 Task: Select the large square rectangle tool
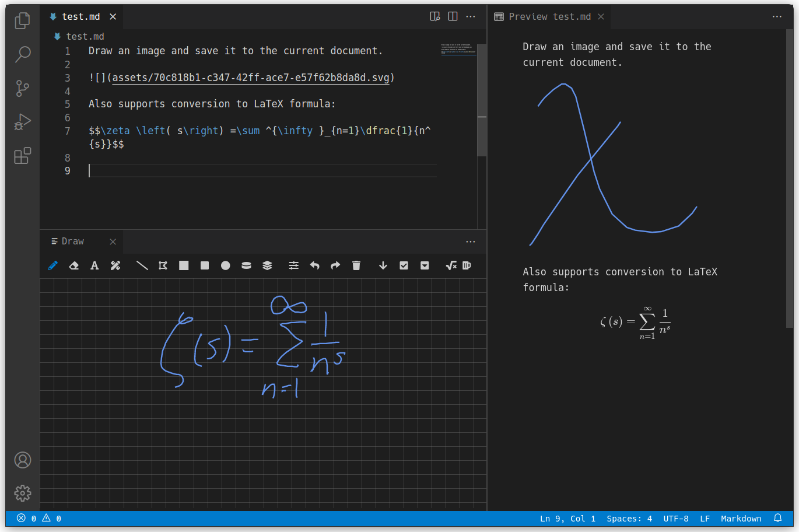click(x=184, y=265)
